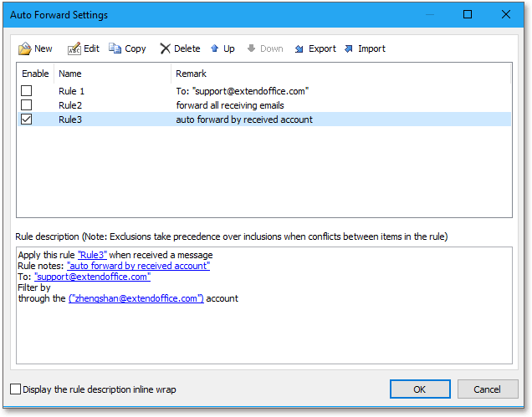Click the Import label in toolbar
Image resolution: width=532 pixels, height=417 pixels.
click(372, 48)
